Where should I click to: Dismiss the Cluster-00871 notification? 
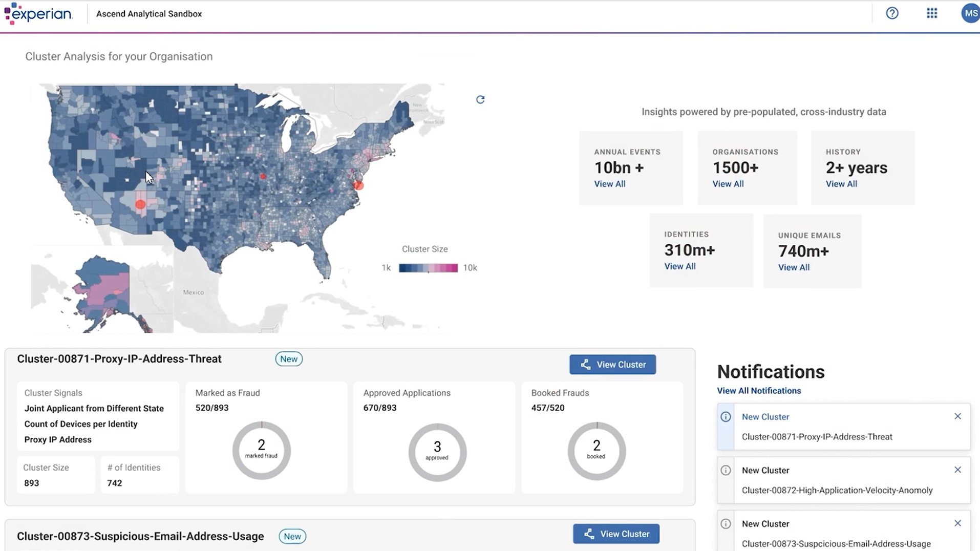click(x=957, y=416)
